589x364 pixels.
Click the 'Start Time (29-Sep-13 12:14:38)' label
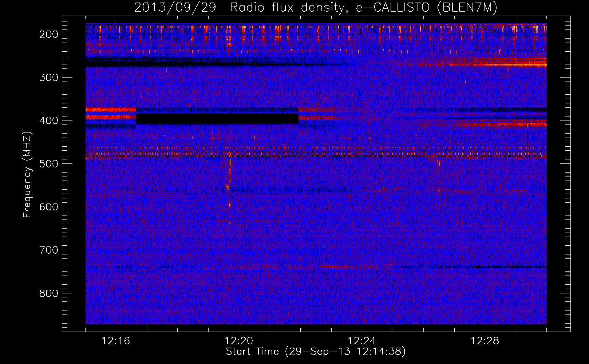click(316, 352)
